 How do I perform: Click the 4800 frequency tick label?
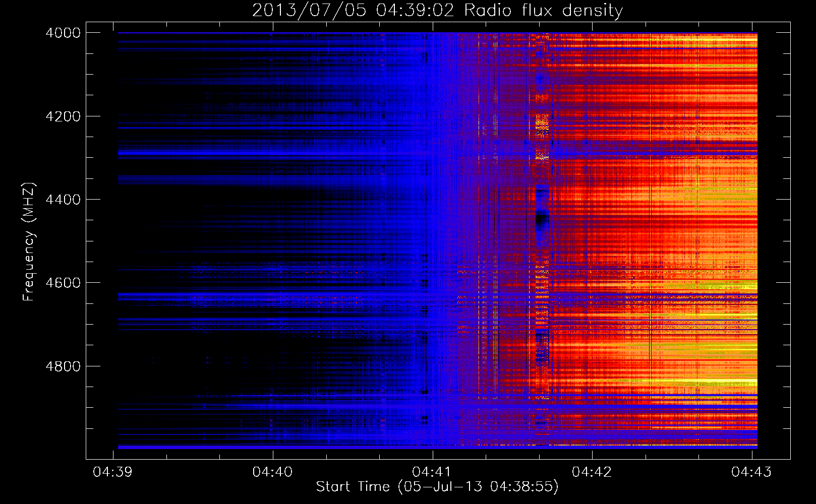pyautogui.click(x=63, y=366)
